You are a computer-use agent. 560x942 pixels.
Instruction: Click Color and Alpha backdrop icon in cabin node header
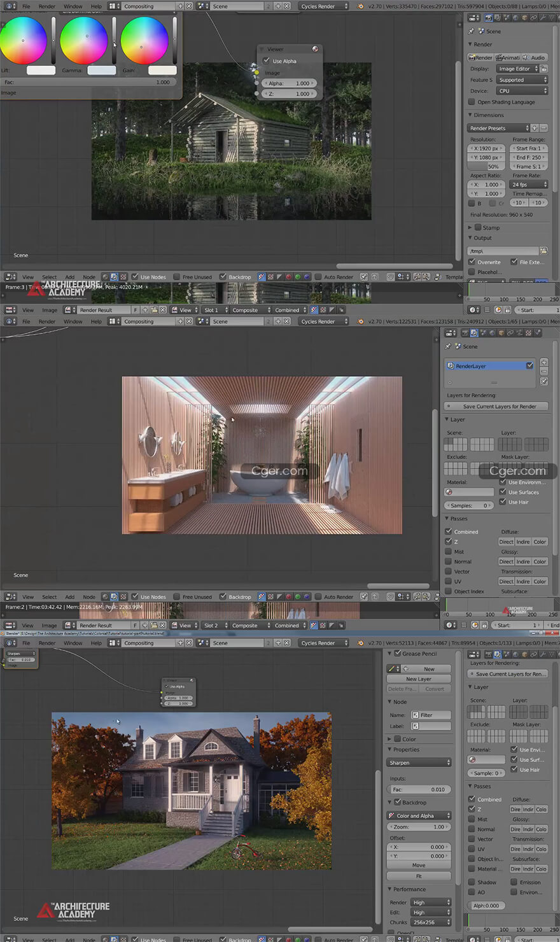[x=262, y=277]
